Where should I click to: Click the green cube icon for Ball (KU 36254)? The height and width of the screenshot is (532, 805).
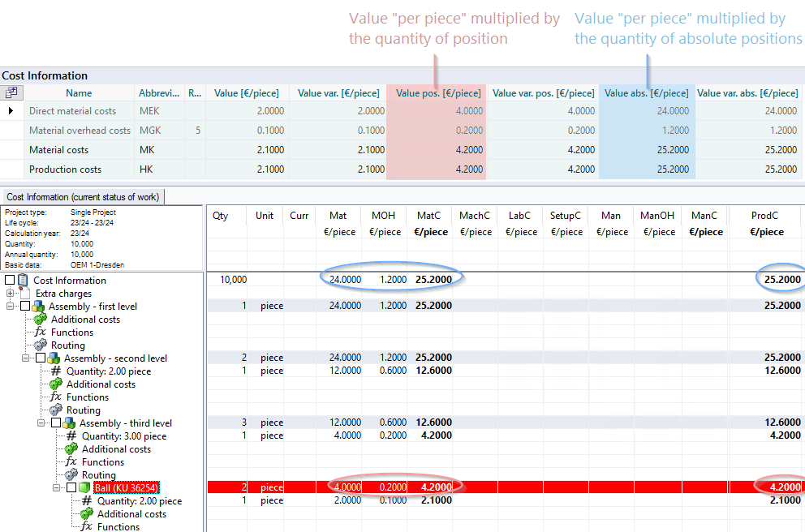84,487
